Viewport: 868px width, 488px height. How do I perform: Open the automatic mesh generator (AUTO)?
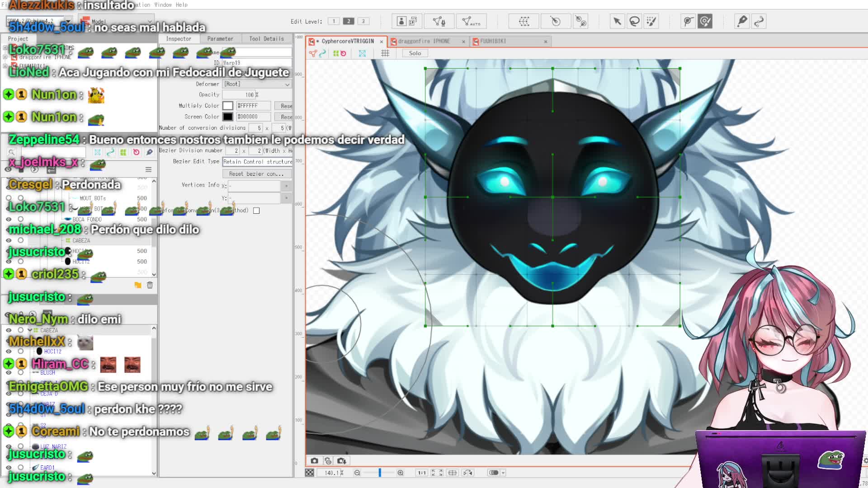(471, 21)
